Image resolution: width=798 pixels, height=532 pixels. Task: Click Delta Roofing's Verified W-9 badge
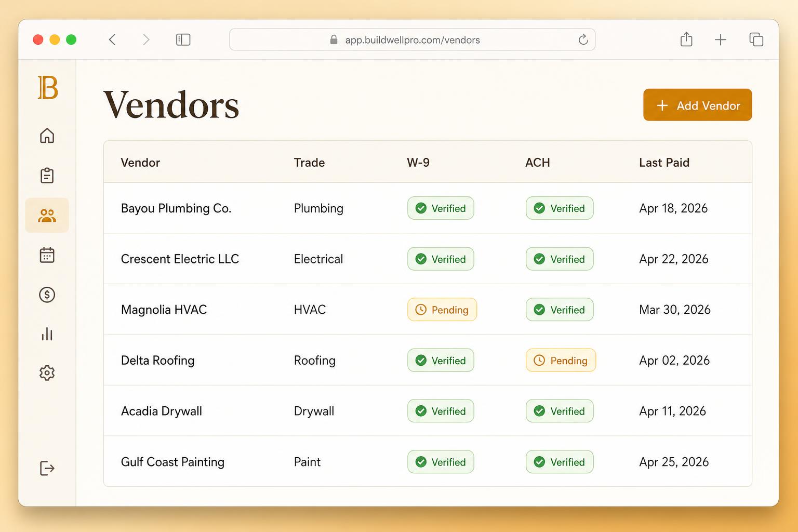pyautogui.click(x=441, y=360)
